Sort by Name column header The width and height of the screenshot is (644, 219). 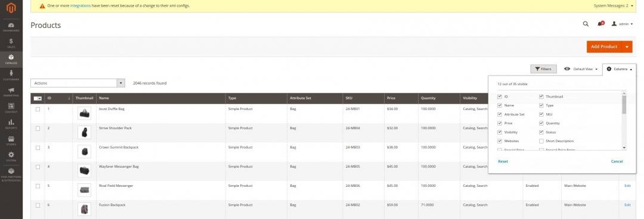161,98
